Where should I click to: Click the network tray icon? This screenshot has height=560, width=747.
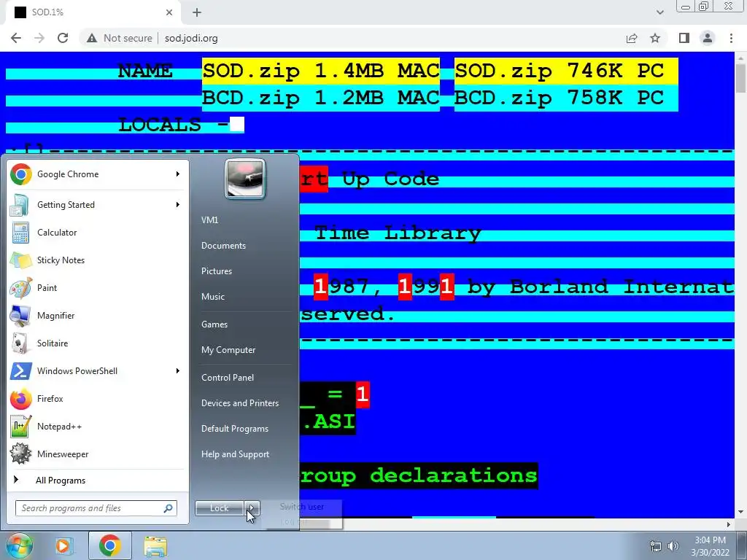(656, 546)
